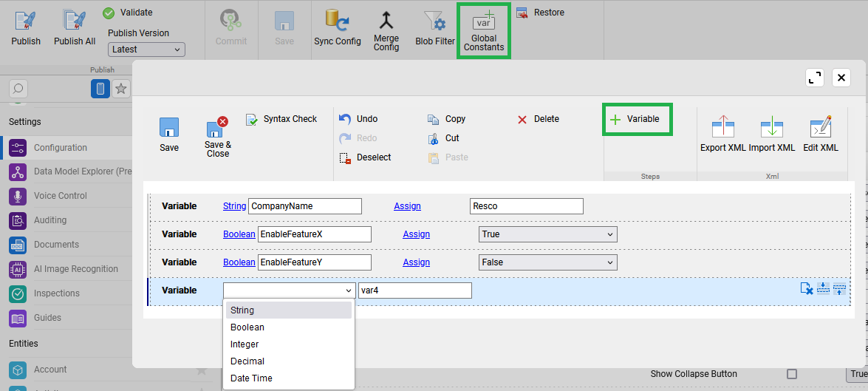Click Save & Close in the dialog
Viewport: 868px width, 391px height.
pyautogui.click(x=217, y=137)
